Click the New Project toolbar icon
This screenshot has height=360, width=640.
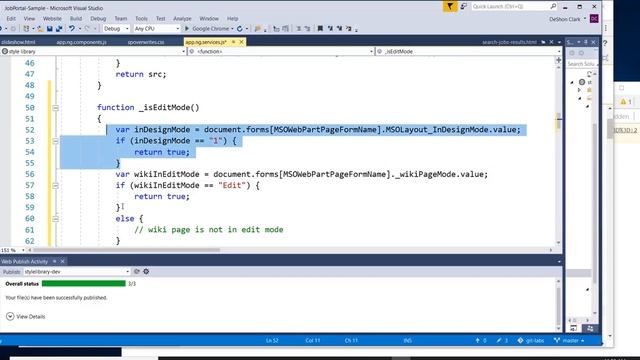tap(27, 29)
